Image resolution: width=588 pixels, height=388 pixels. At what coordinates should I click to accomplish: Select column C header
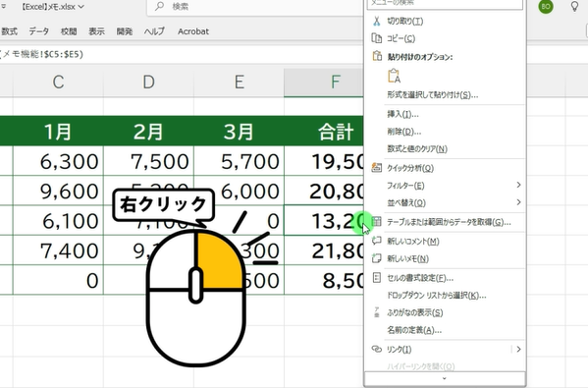58,83
